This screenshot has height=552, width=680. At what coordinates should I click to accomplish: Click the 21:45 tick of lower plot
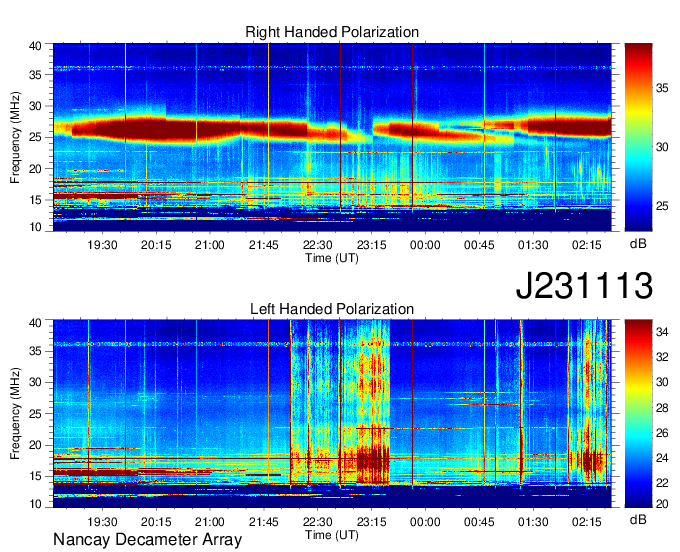point(264,522)
